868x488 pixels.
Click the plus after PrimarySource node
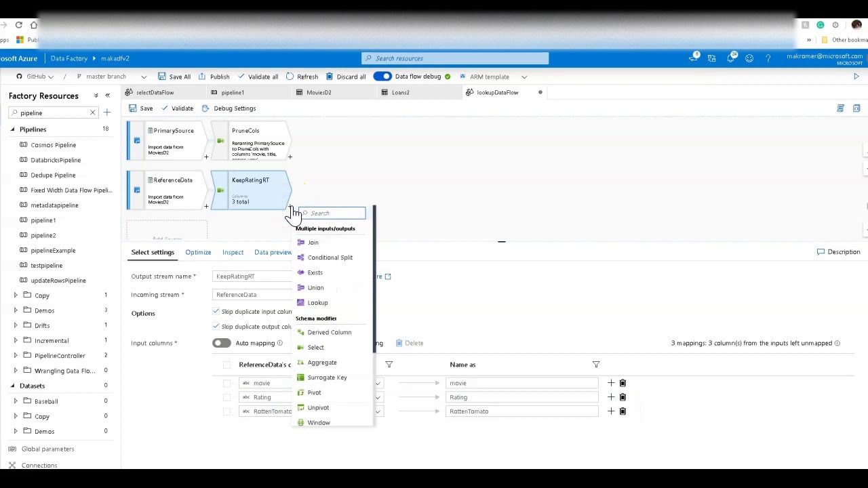[206, 157]
